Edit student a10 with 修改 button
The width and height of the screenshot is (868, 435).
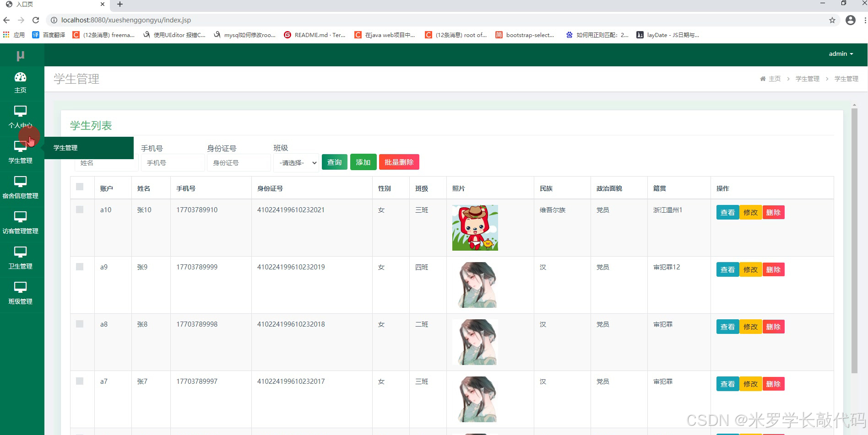click(750, 212)
